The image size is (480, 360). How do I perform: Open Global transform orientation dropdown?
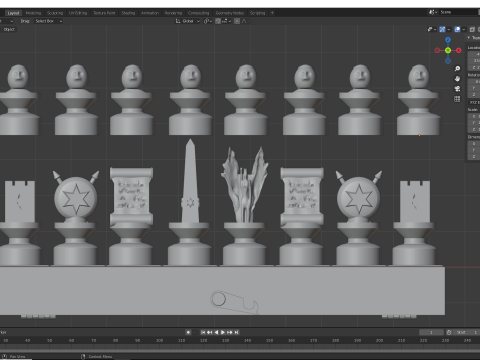tap(188, 21)
